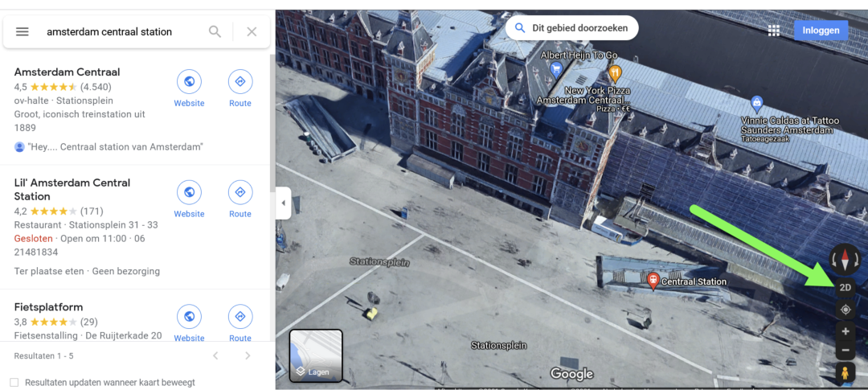Click the New York Pizza restaurant marker
Screen dimensions: 868x390
click(x=615, y=72)
